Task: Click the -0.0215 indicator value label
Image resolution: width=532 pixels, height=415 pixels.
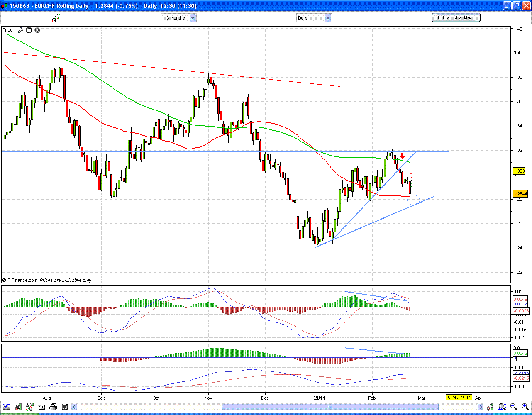Action: 520,378
